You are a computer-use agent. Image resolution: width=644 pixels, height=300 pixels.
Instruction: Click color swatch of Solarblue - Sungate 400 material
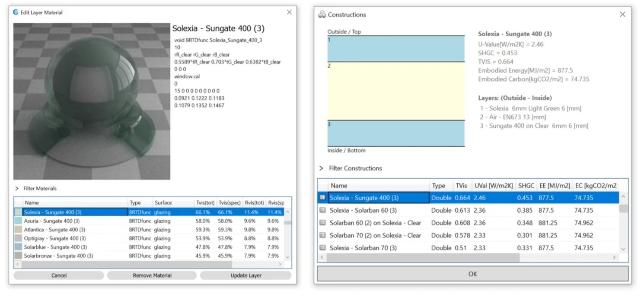[18, 247]
